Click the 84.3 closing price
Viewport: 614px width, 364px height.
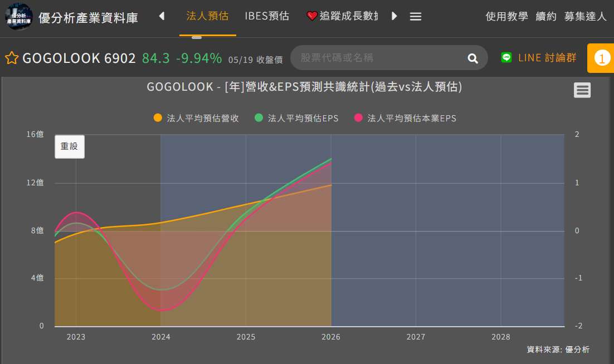156,58
